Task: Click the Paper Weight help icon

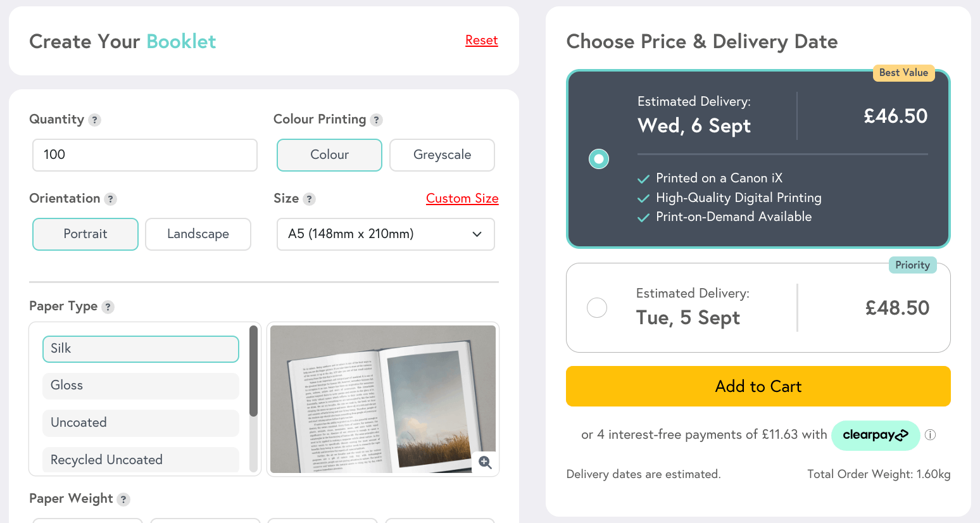Action: pos(123,500)
